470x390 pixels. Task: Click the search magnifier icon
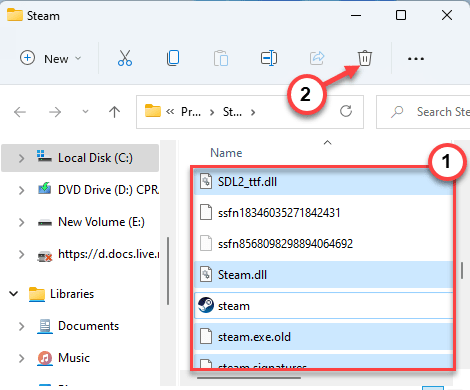coord(397,112)
